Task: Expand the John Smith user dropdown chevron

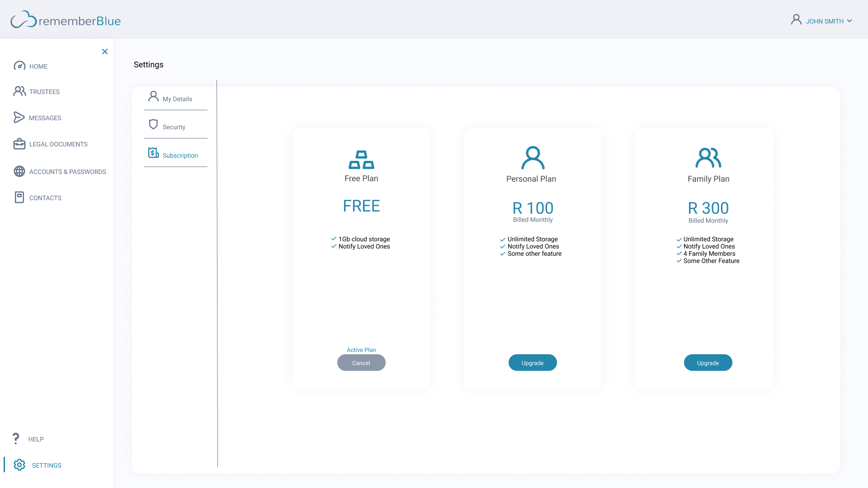Action: [849, 21]
